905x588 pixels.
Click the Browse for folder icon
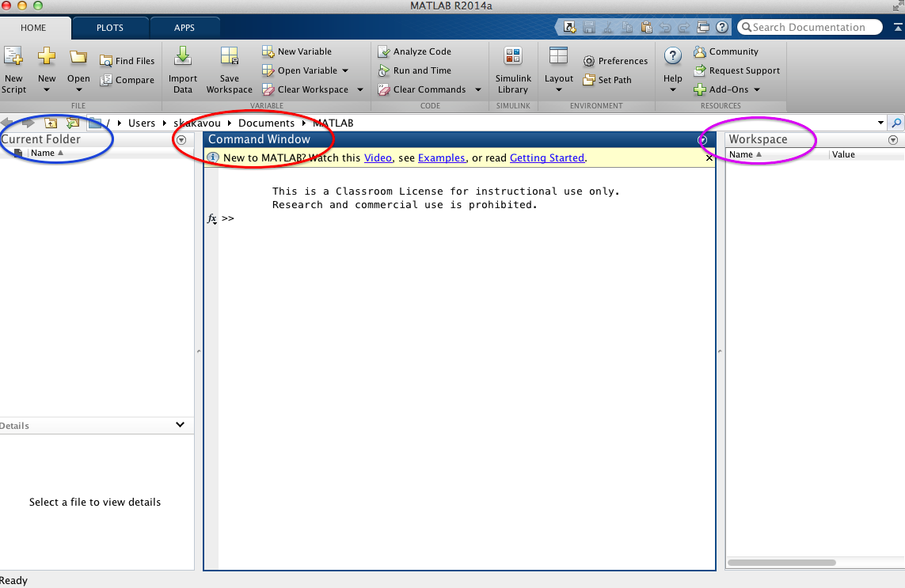tap(72, 123)
